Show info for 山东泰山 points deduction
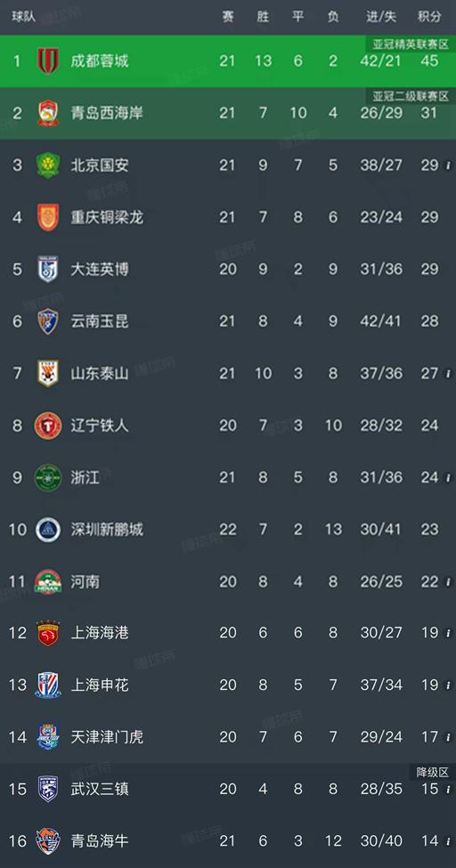Screen dimensions: 456x868 pyautogui.click(x=448, y=374)
